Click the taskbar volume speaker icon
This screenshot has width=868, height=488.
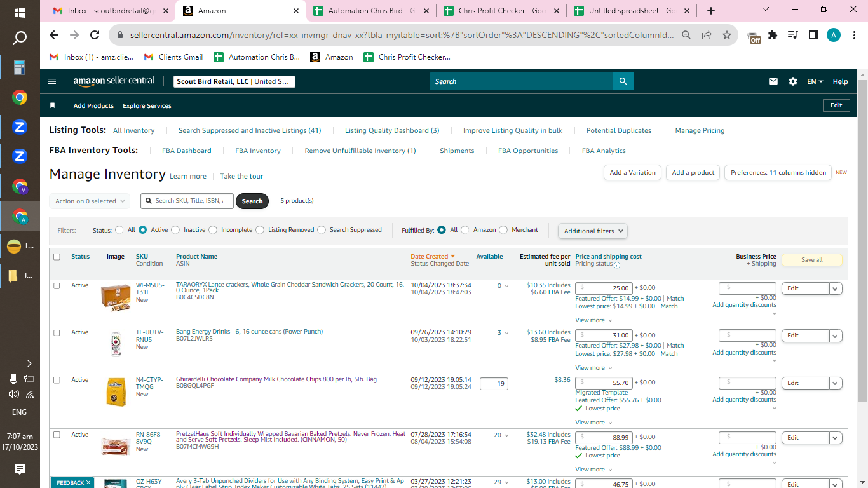coord(13,394)
